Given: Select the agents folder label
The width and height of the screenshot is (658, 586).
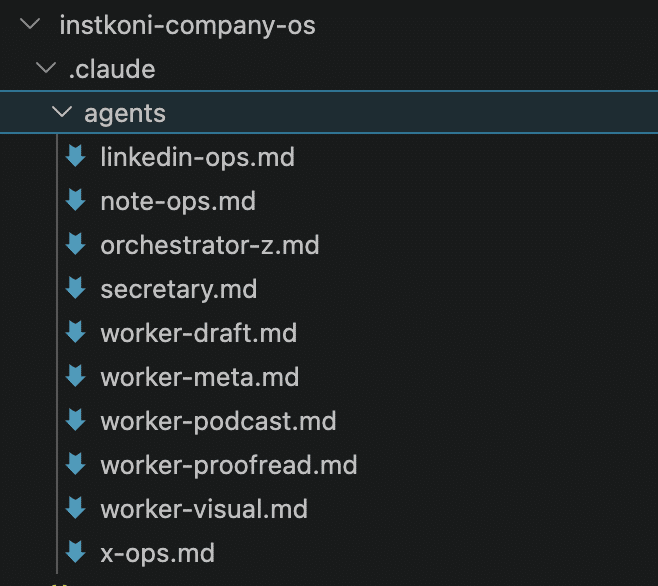Looking at the screenshot, I should tap(125, 113).
